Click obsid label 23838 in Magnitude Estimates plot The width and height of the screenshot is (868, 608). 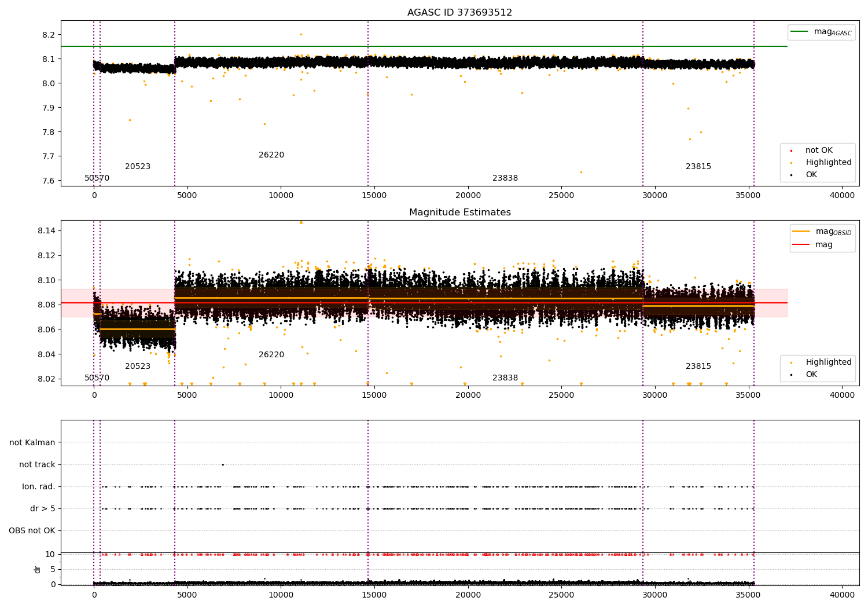coord(505,378)
